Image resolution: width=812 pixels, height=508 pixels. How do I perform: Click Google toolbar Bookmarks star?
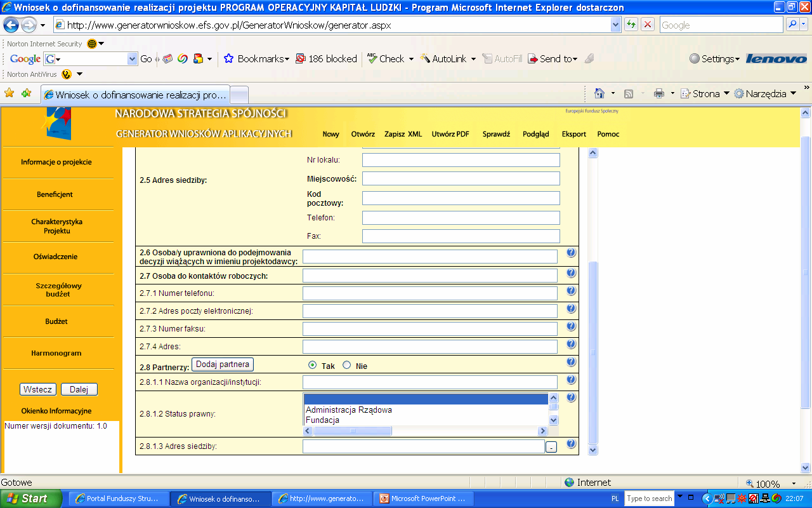tap(229, 58)
